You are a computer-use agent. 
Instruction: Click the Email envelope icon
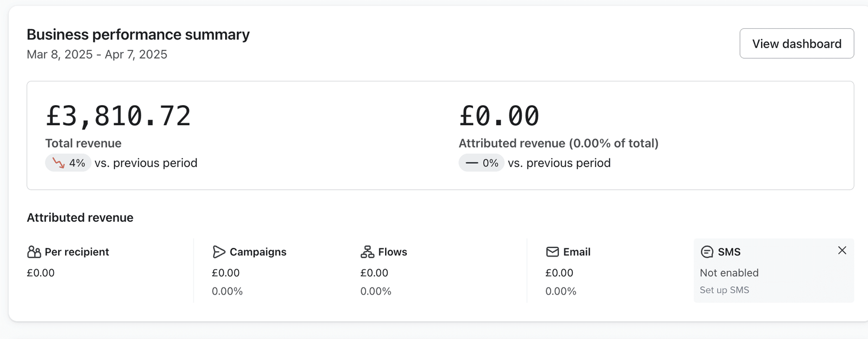pyautogui.click(x=552, y=252)
